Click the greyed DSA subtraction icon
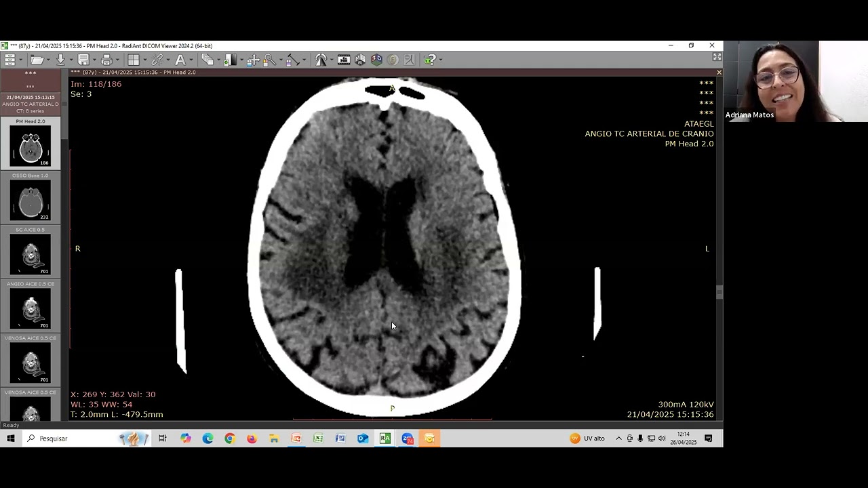The width and height of the screenshot is (868, 488). [409, 60]
